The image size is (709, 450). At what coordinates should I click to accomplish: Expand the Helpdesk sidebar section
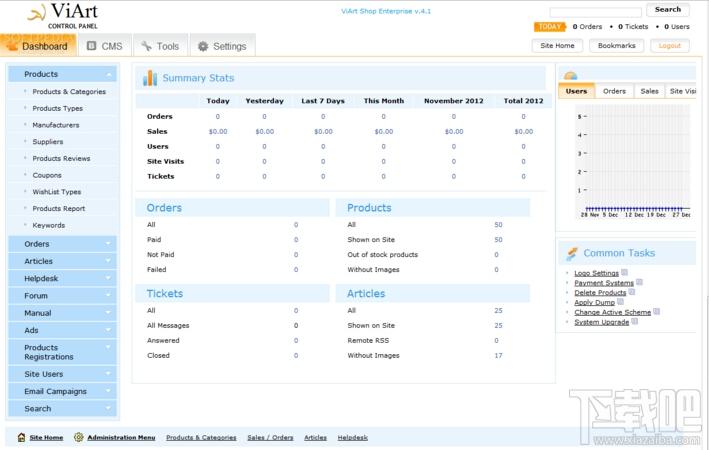(x=62, y=279)
